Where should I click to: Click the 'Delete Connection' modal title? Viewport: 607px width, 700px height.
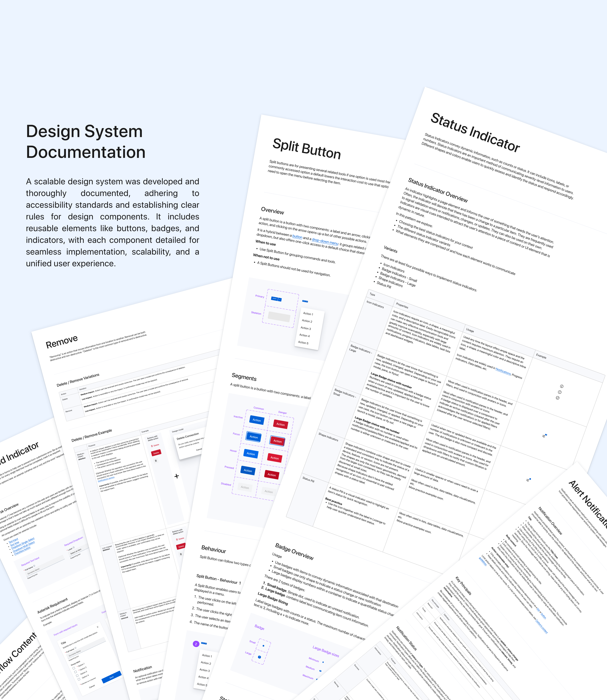coord(188,436)
